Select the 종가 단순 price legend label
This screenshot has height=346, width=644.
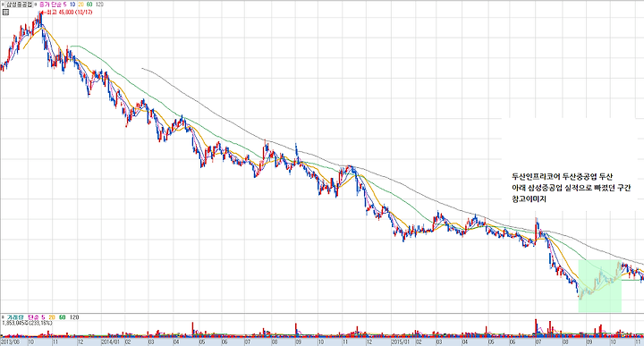(x=50, y=4)
